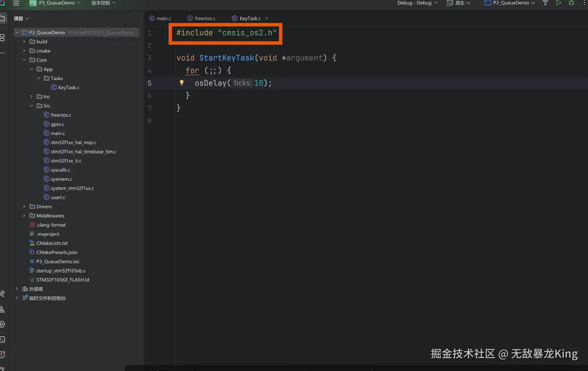
Task: Open the 原生 debugger target dropdown
Action: tap(459, 3)
